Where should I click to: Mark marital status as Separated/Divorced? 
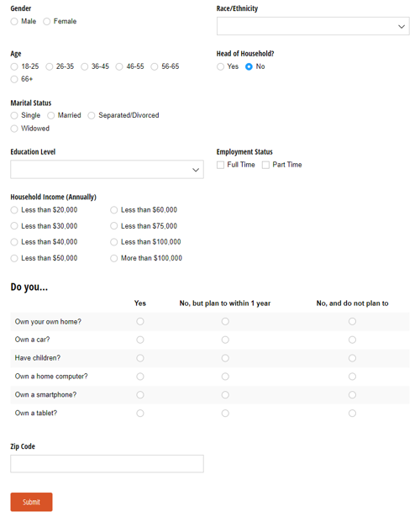pos(92,115)
